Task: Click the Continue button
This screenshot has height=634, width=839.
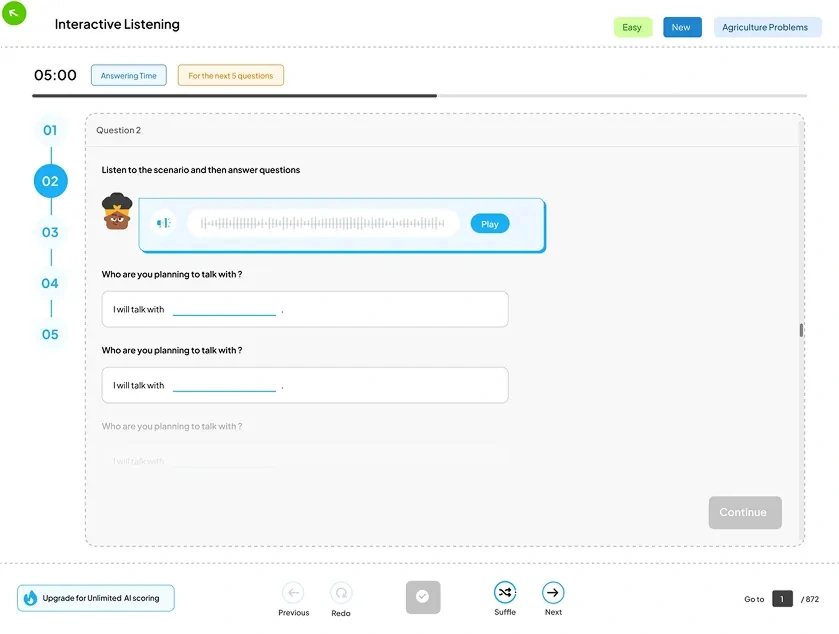Action: coord(744,512)
